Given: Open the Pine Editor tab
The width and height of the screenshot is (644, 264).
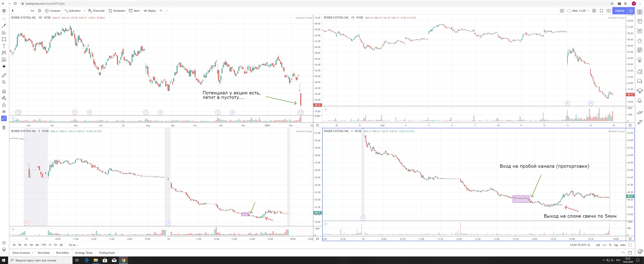Looking at the screenshot, I should pyautogui.click(x=62, y=253).
